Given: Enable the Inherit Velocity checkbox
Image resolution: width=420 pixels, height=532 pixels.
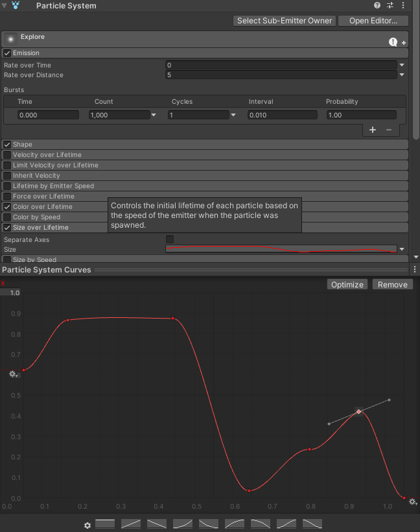Looking at the screenshot, I should [7, 176].
